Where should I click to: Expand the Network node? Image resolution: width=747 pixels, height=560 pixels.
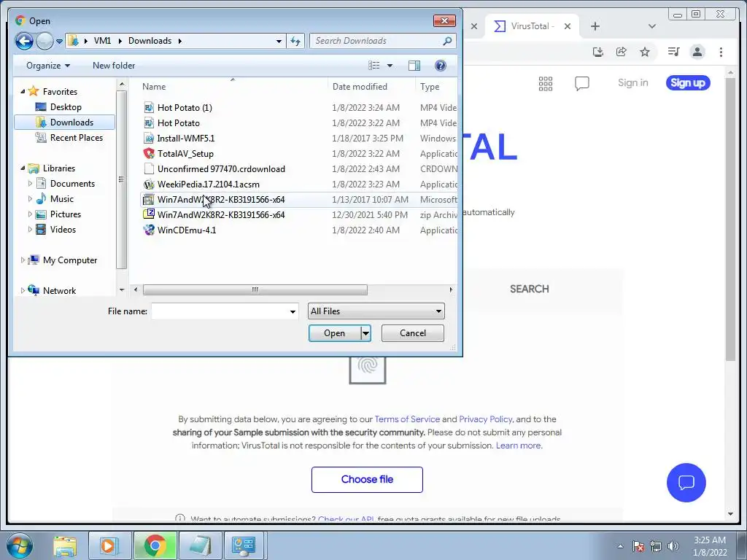point(23,290)
